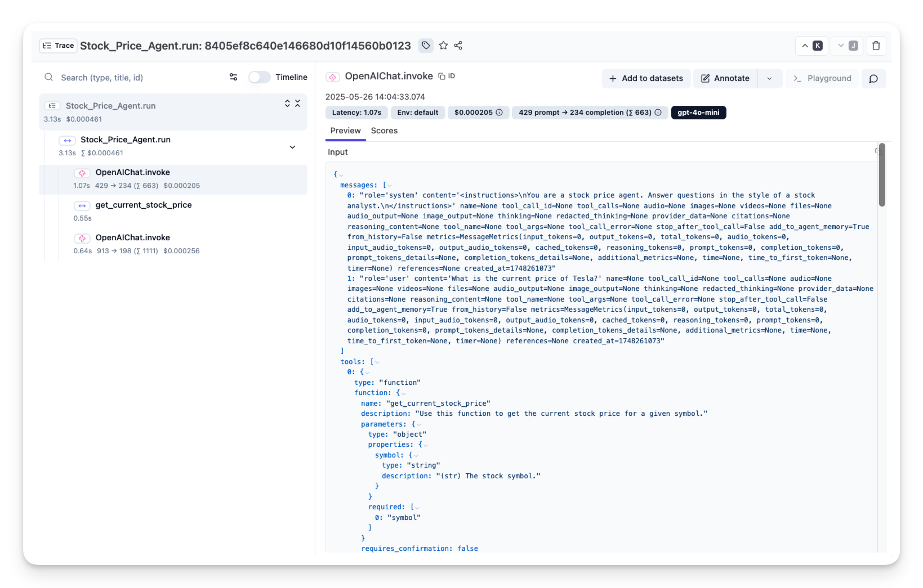Collapse the Stock_Price_Agent.run span chevron
Image resolution: width=923 pixels, height=588 pixels.
pos(292,147)
